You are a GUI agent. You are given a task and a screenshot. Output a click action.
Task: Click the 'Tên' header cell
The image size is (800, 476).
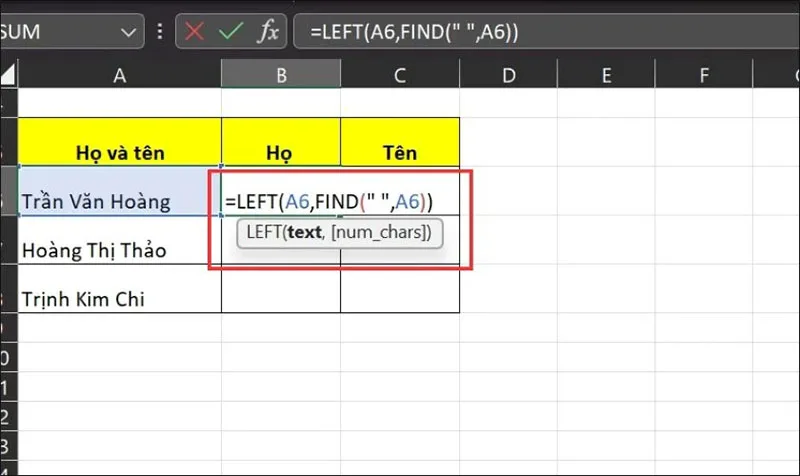(x=400, y=142)
